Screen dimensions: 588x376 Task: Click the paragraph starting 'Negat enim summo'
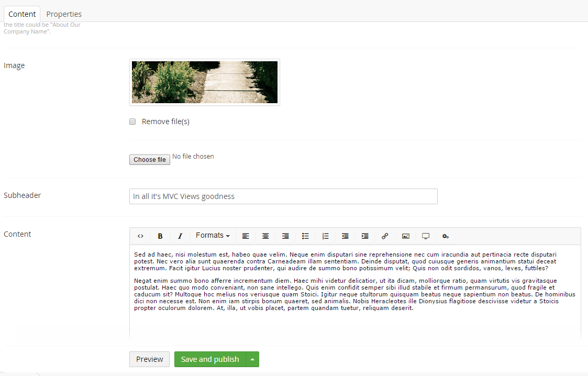(x=355, y=294)
